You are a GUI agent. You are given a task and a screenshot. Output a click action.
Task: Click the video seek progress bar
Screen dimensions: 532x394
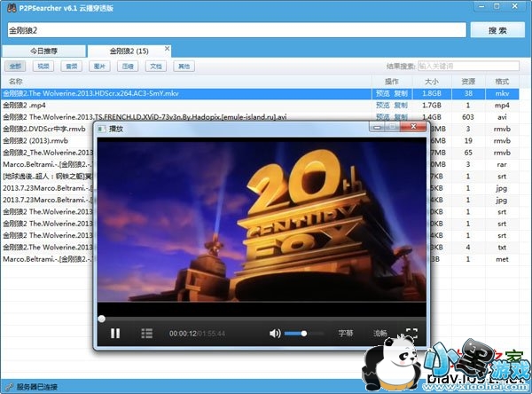coord(262,319)
